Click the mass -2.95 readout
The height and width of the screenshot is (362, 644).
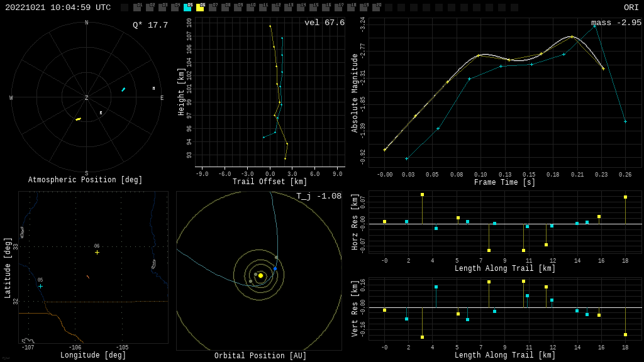click(x=616, y=23)
